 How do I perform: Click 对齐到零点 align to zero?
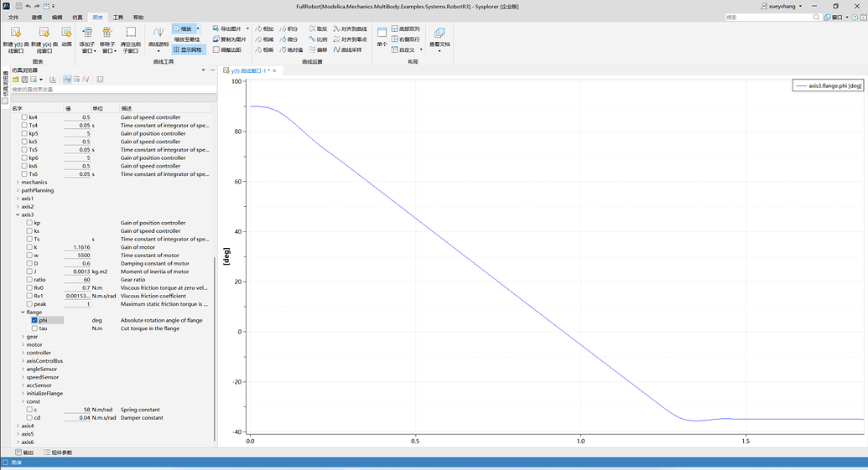(x=350, y=39)
